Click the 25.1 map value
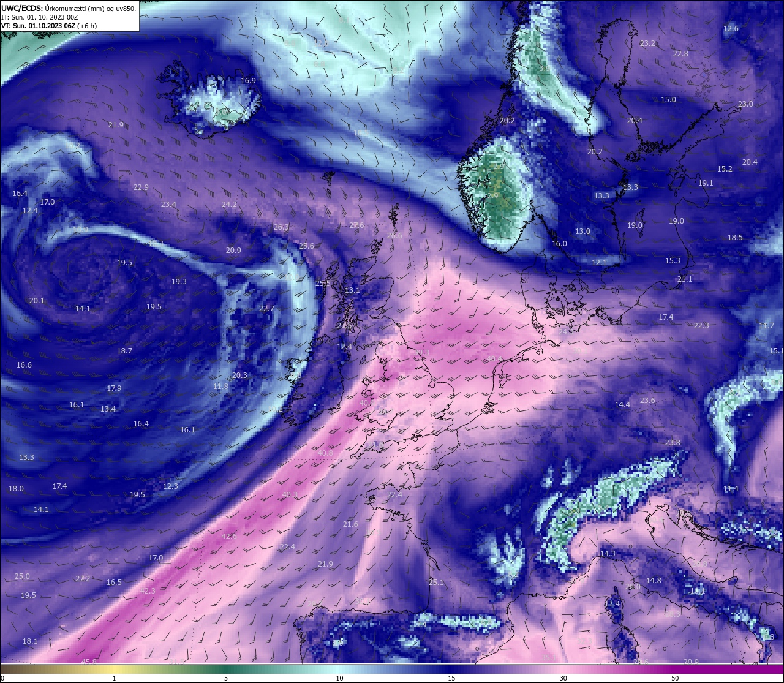Screen dimensions: 784x683 [436, 583]
